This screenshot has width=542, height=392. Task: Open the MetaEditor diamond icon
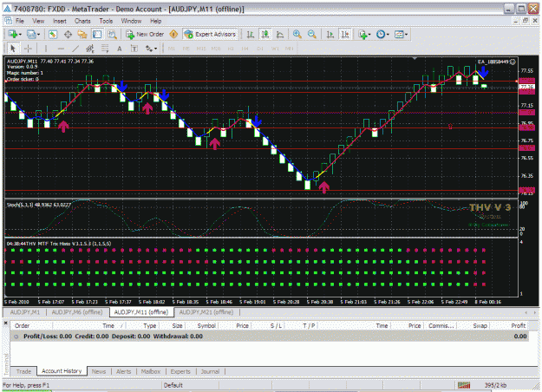(x=173, y=34)
